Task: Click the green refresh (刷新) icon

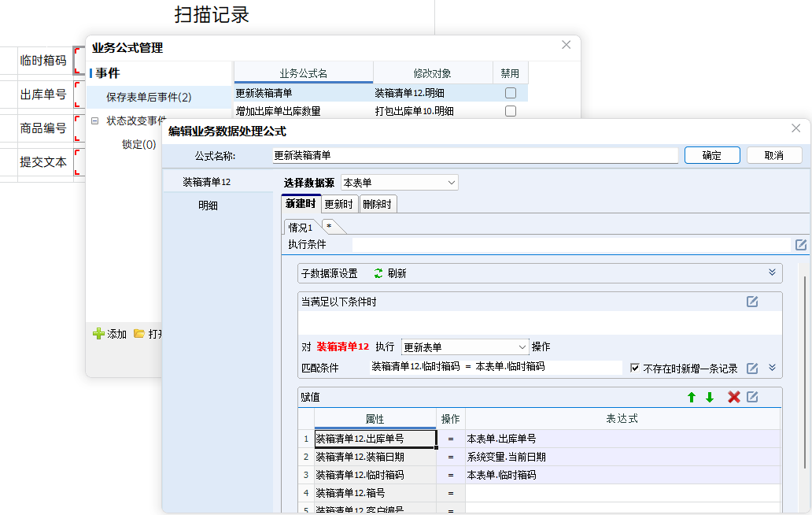Action: (x=378, y=273)
